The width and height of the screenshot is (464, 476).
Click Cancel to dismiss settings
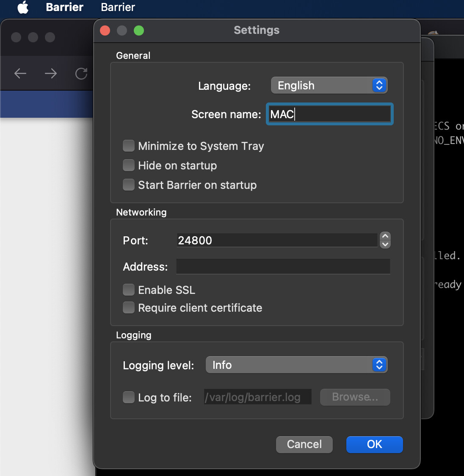coord(304,444)
